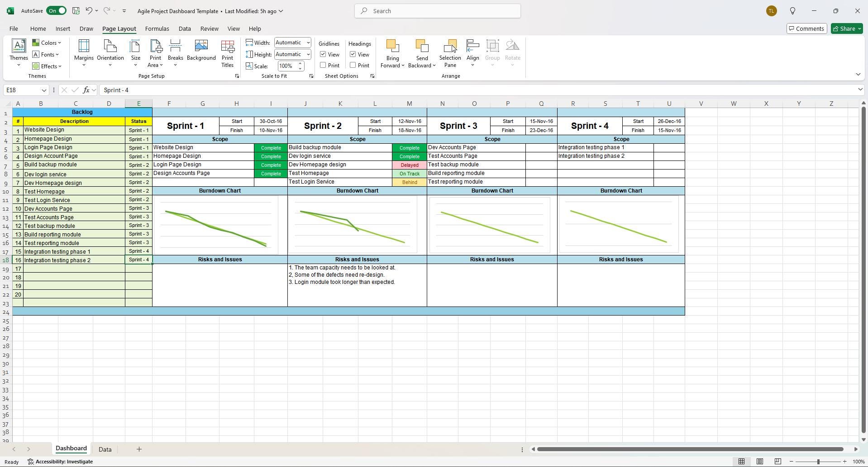This screenshot has width=868, height=467.
Task: Open the Selection Pane
Action: click(x=450, y=52)
